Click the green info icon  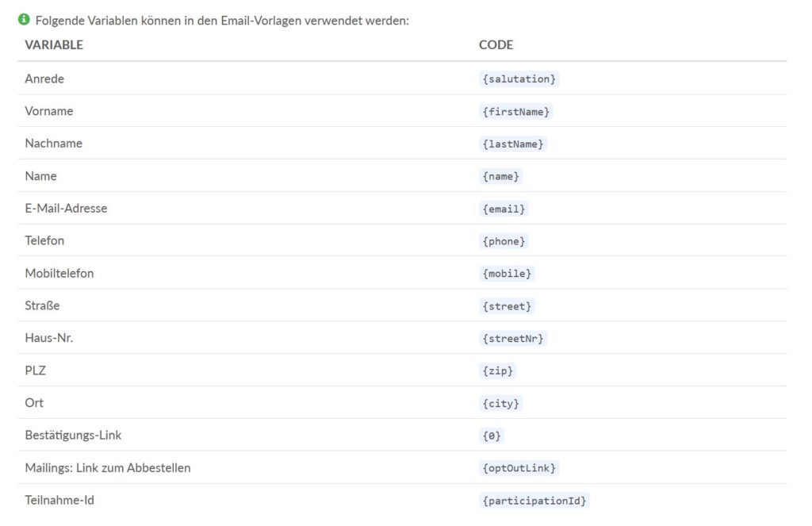pyautogui.click(x=24, y=20)
